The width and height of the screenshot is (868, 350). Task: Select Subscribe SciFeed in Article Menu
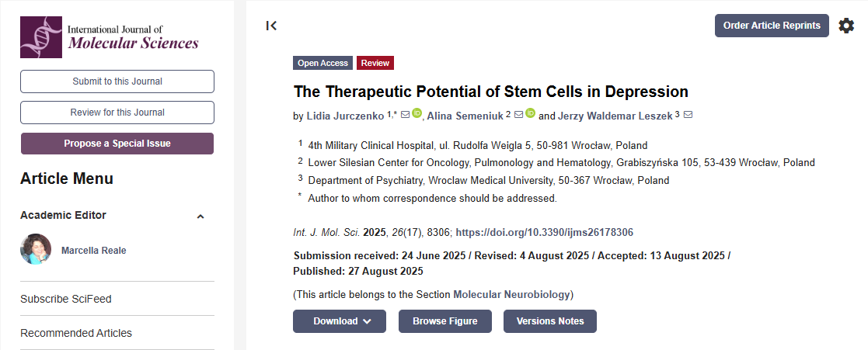tap(66, 299)
